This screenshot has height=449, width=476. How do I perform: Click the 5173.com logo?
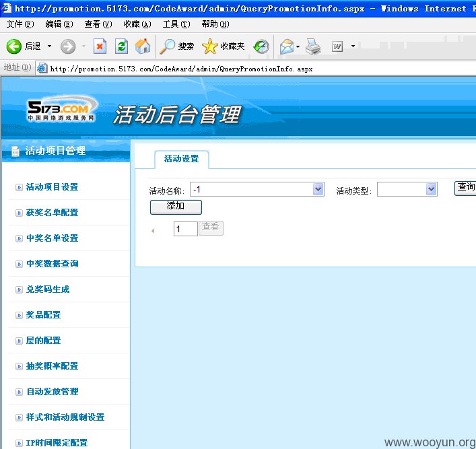(x=62, y=110)
